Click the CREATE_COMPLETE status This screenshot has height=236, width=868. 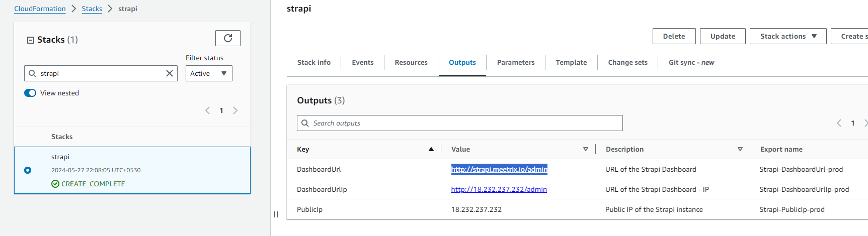coord(88,184)
